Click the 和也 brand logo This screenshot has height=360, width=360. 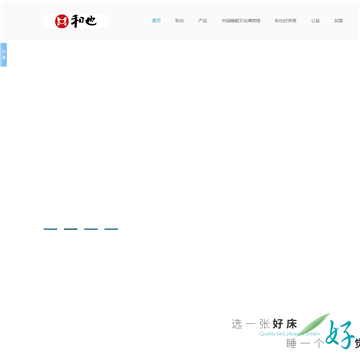(76, 21)
